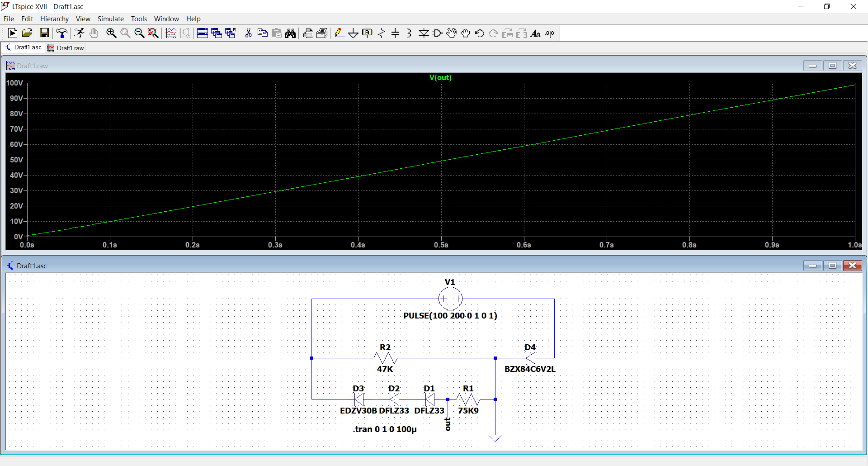Click the zoom in magnifier icon
The image size is (868, 466).
tap(111, 33)
